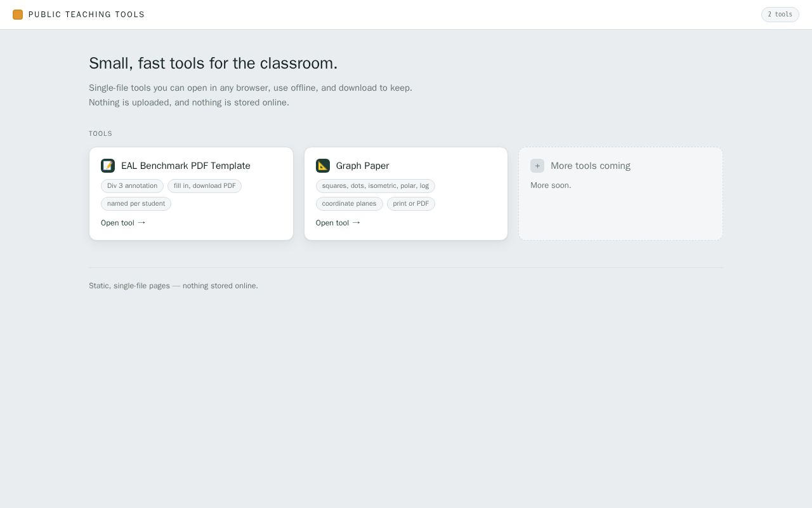Image resolution: width=812 pixels, height=508 pixels.
Task: Click the 'Div 3 annotation' tag
Action: click(132, 186)
